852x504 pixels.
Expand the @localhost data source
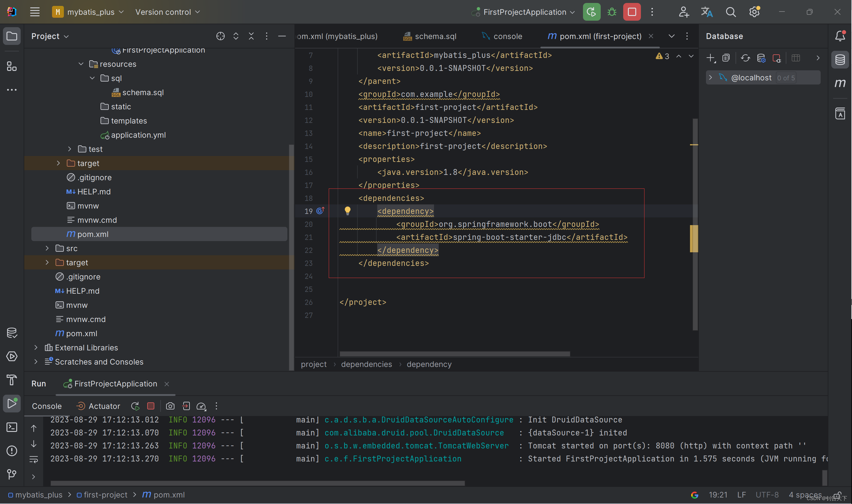pos(710,77)
